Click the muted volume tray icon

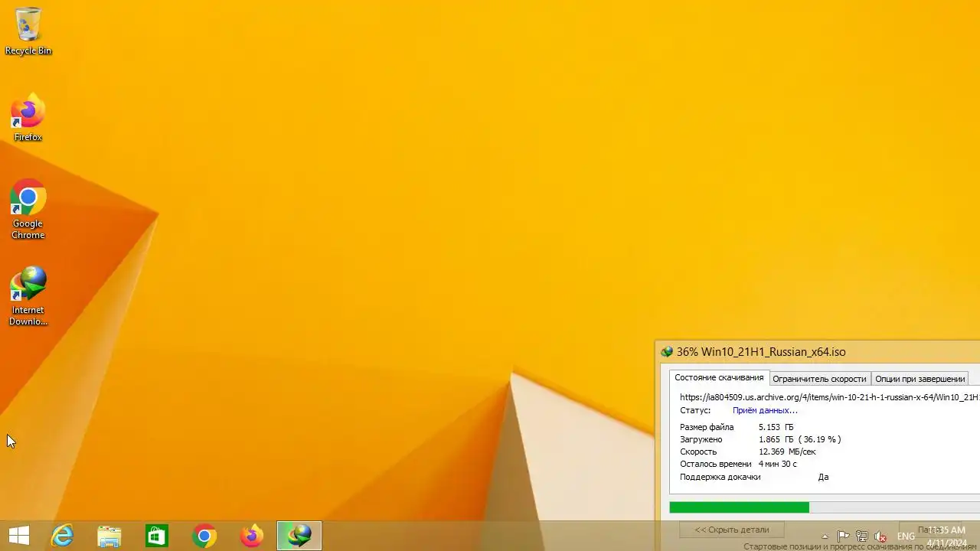click(880, 536)
